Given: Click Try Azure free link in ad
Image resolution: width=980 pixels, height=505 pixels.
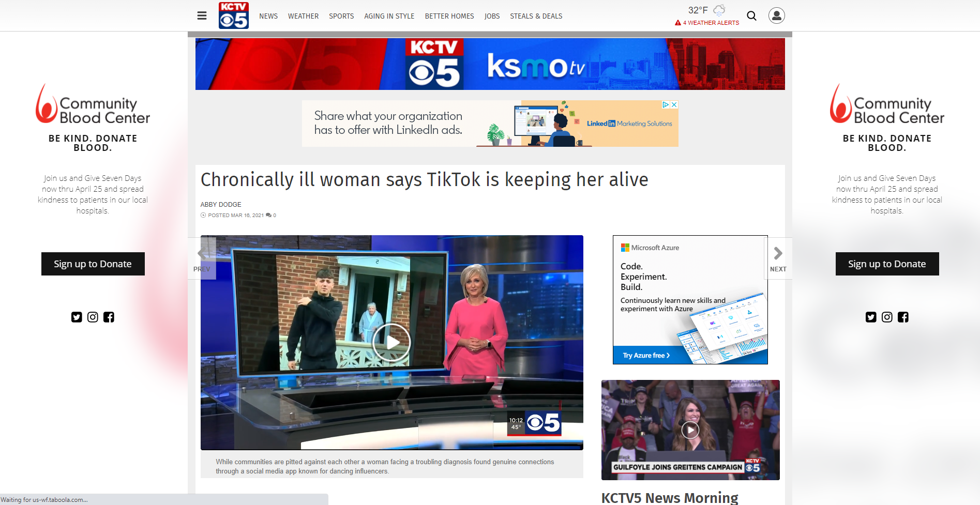Looking at the screenshot, I should click(x=646, y=355).
